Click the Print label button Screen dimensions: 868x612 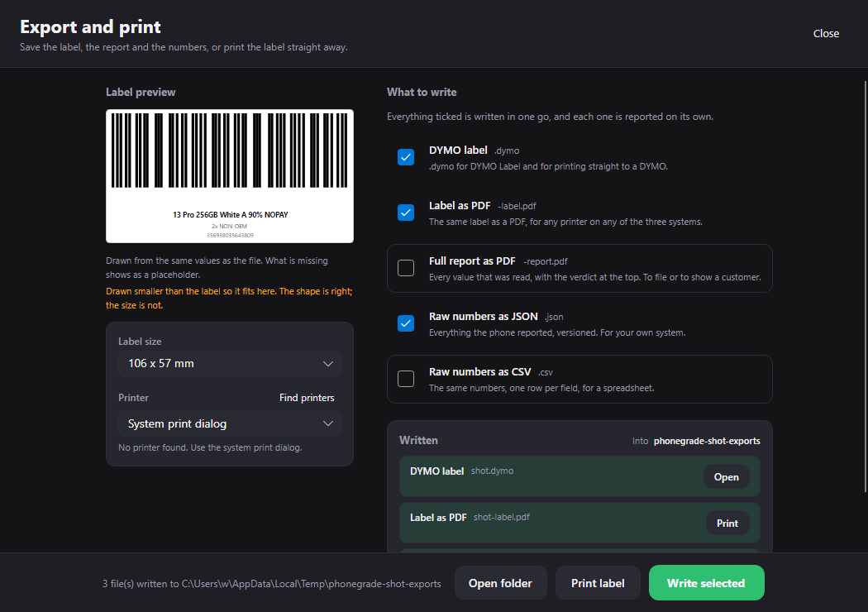coord(598,583)
